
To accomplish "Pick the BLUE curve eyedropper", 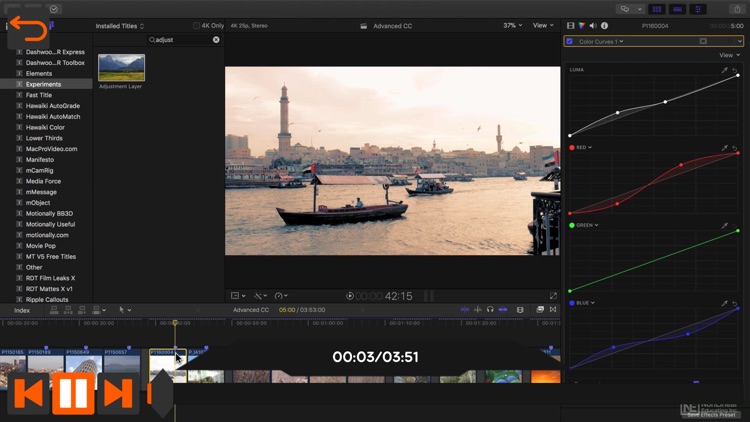I will pos(725,303).
